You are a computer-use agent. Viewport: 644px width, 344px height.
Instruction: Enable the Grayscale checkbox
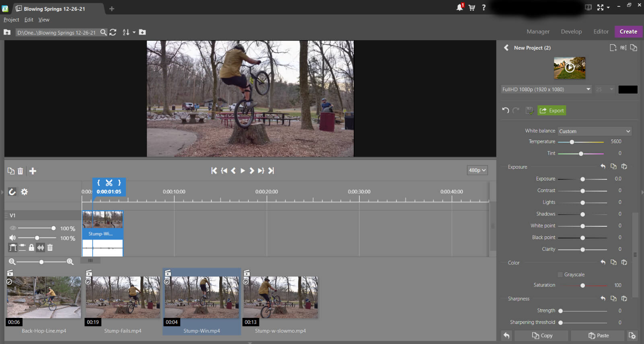coord(560,274)
